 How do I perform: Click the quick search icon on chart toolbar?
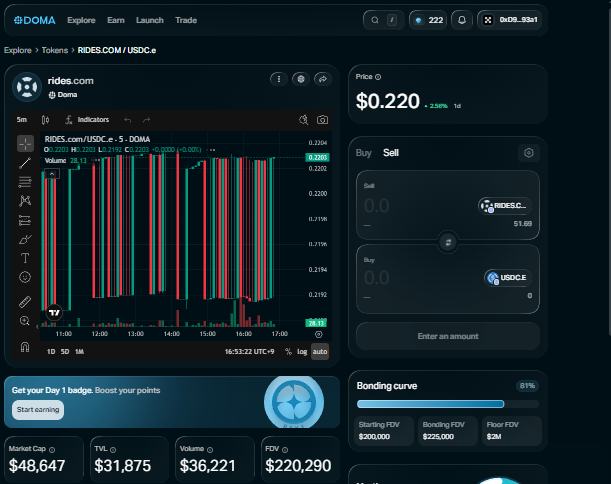304,120
